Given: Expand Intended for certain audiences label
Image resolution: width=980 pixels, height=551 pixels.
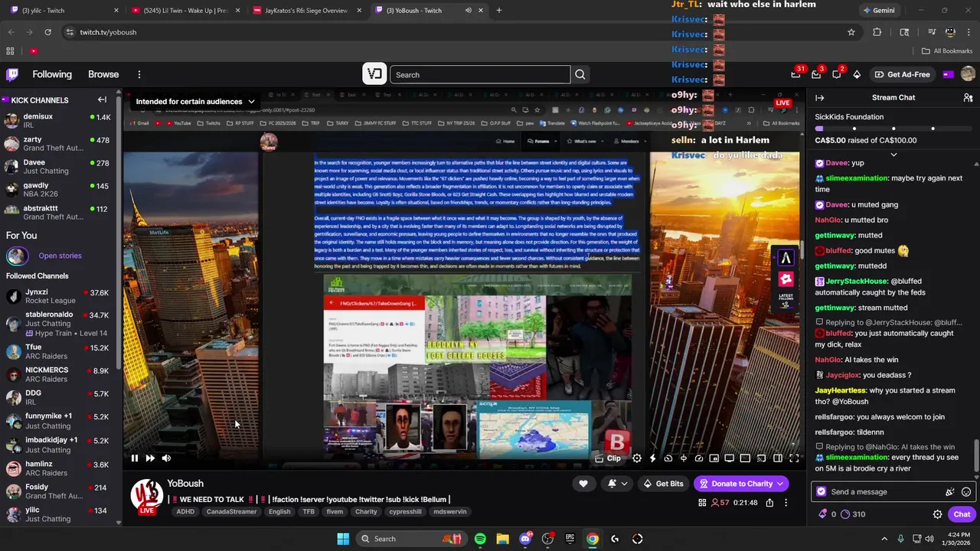Looking at the screenshot, I should [x=195, y=101].
